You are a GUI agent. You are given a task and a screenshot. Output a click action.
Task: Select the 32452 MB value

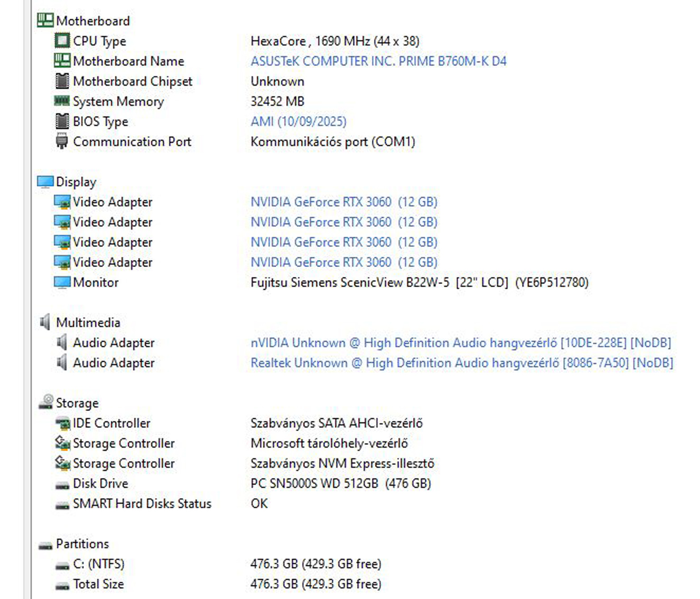tap(278, 101)
